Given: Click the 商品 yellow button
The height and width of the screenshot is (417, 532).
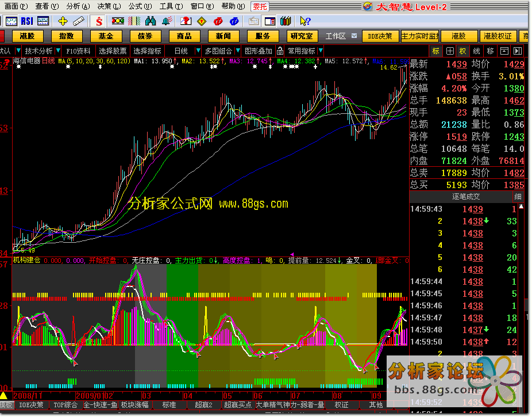Looking at the screenshot, I should click(x=184, y=36).
